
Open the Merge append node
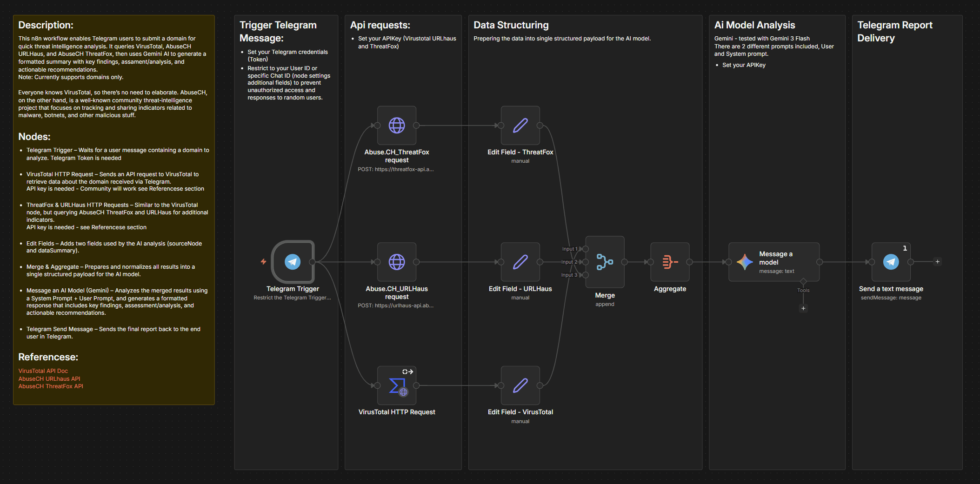605,262
